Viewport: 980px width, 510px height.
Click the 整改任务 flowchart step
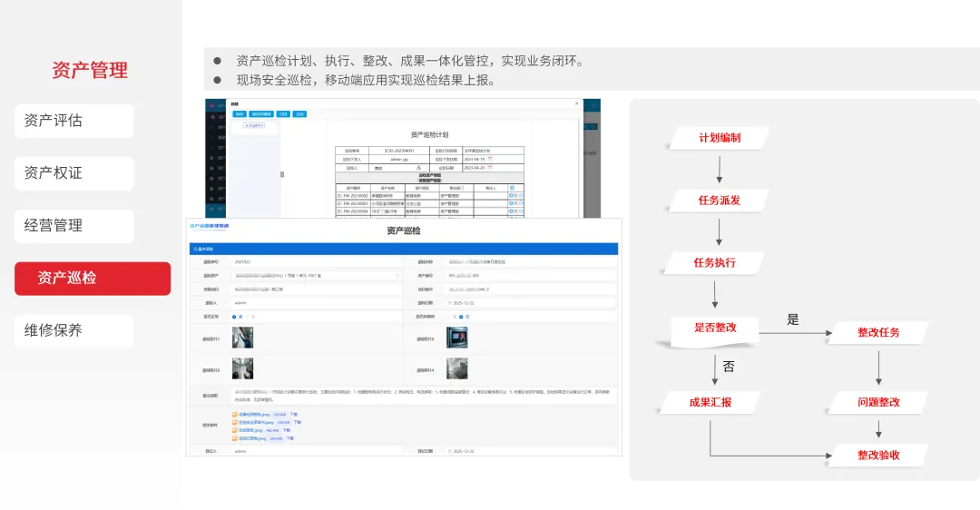coord(878,332)
